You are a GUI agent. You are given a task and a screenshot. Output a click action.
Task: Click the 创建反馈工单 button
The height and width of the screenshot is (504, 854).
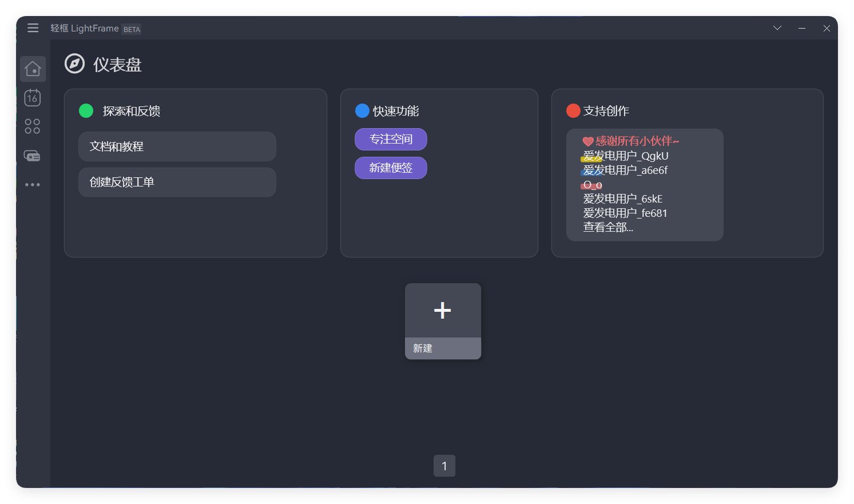pos(177,182)
